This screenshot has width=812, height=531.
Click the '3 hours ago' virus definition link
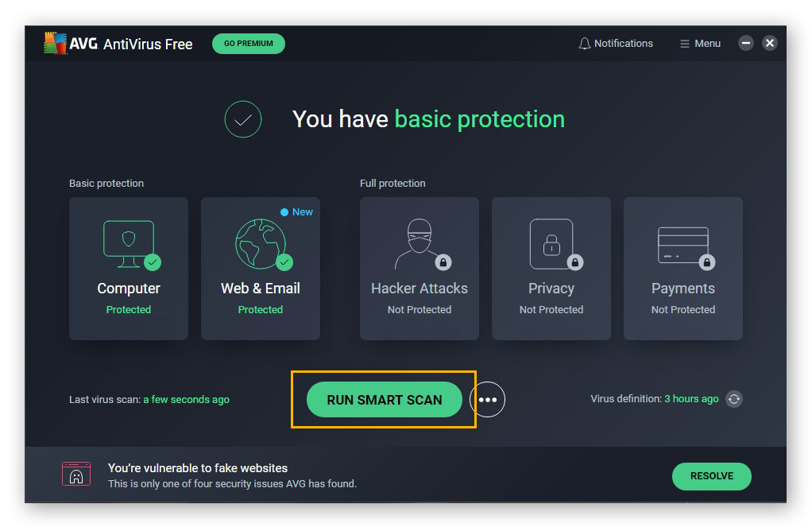tap(691, 399)
